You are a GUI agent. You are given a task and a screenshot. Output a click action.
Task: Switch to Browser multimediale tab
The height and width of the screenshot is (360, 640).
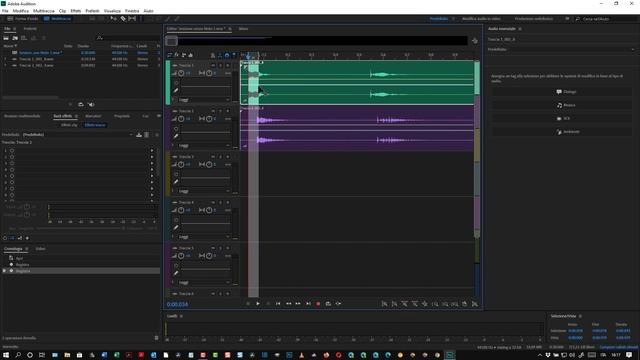click(22, 116)
